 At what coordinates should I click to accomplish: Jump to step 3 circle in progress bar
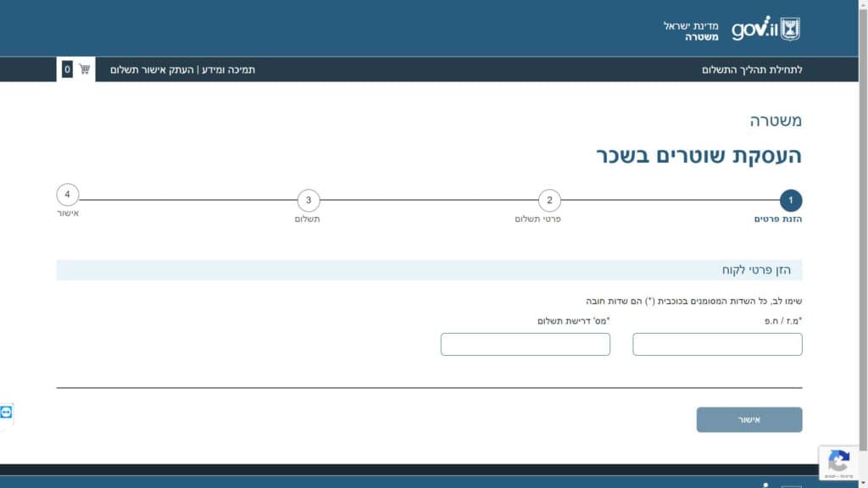pyautogui.click(x=309, y=201)
